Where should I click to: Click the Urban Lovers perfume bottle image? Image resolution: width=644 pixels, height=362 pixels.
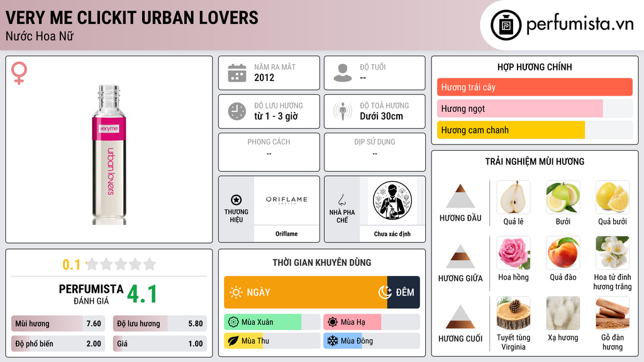pyautogui.click(x=109, y=155)
